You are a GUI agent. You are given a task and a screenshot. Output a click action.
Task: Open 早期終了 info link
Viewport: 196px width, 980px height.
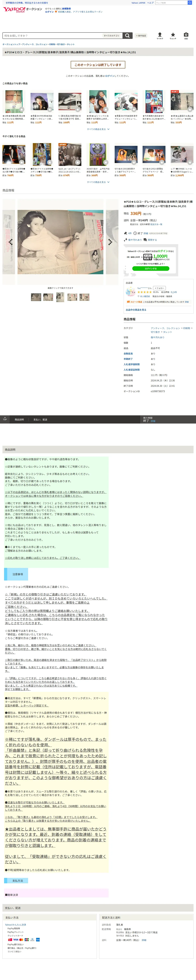click(128, 359)
